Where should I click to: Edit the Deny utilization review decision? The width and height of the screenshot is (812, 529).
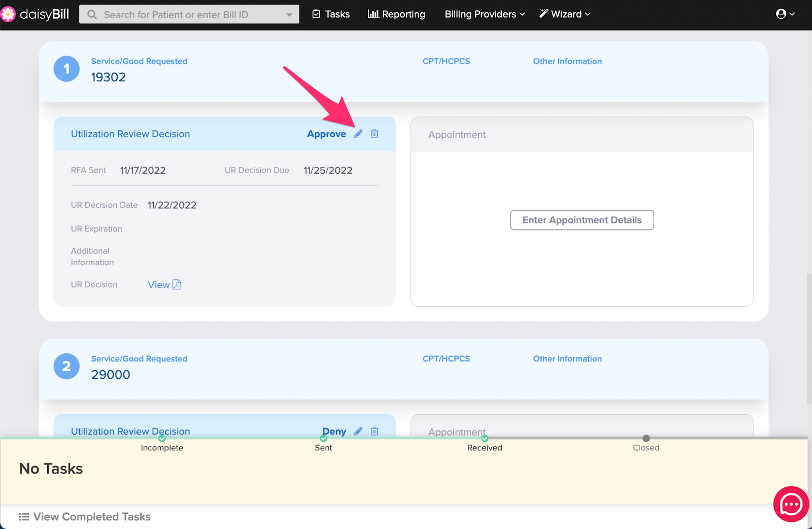(x=358, y=431)
